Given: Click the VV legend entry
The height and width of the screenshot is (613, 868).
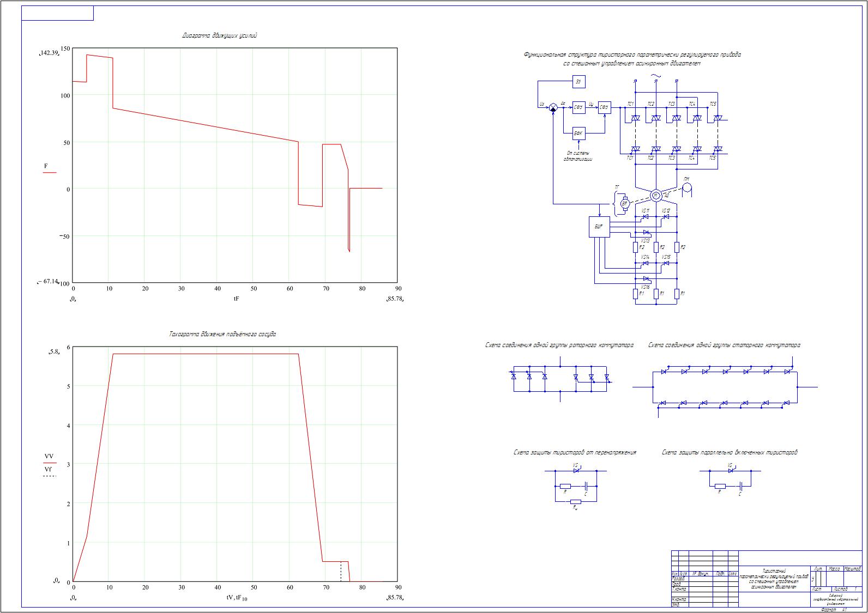Looking at the screenshot, I should click(49, 459).
